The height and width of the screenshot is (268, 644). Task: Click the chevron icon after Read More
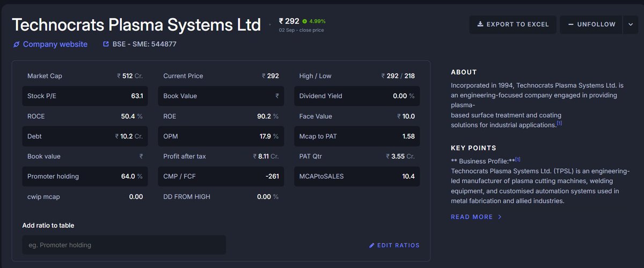[500, 217]
